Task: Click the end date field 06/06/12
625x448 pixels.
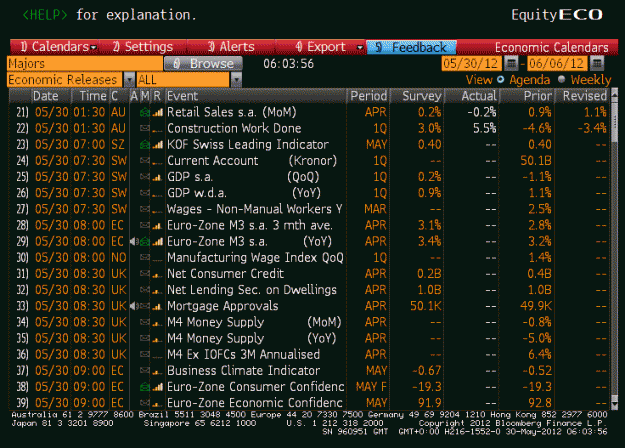Action: 557,63
